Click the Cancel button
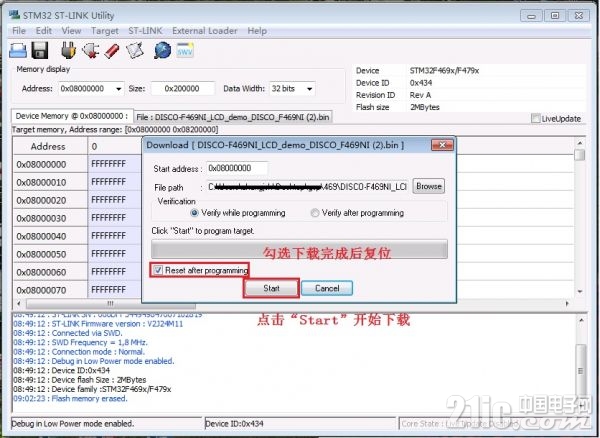The height and width of the screenshot is (438, 600). point(327,288)
